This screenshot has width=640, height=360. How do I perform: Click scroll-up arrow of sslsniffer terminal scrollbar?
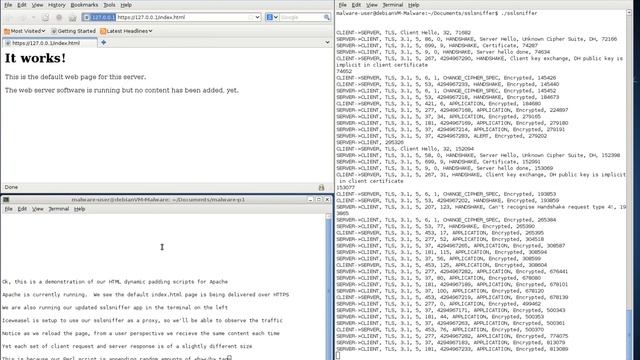629,13
